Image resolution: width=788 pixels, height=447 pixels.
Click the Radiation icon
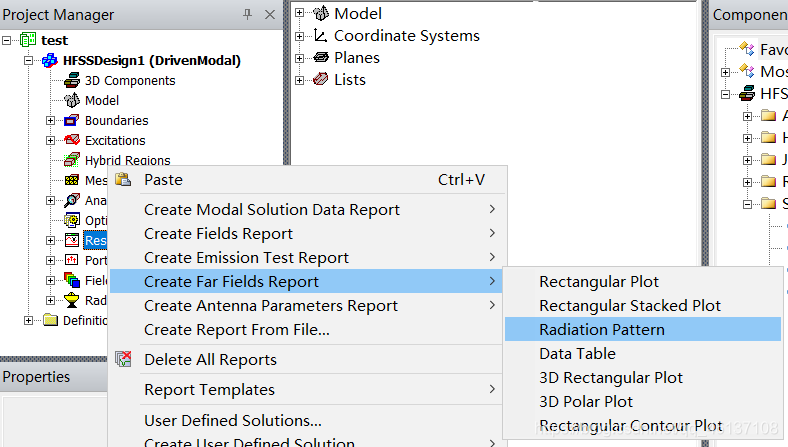[x=72, y=300]
